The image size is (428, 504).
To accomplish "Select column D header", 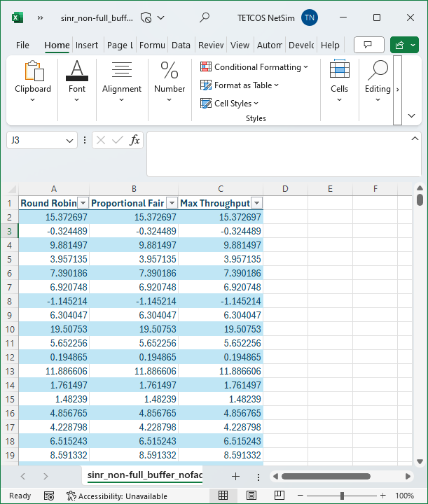I will point(285,189).
